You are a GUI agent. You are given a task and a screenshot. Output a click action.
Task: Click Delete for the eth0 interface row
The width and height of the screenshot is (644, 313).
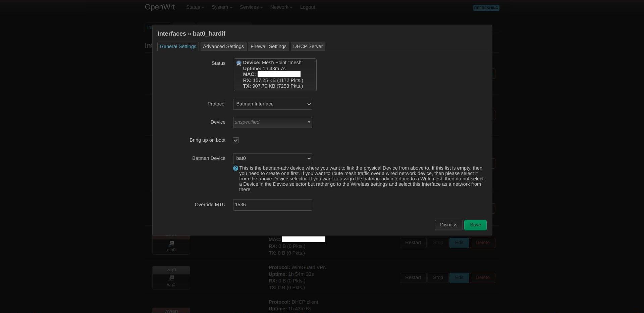483,243
